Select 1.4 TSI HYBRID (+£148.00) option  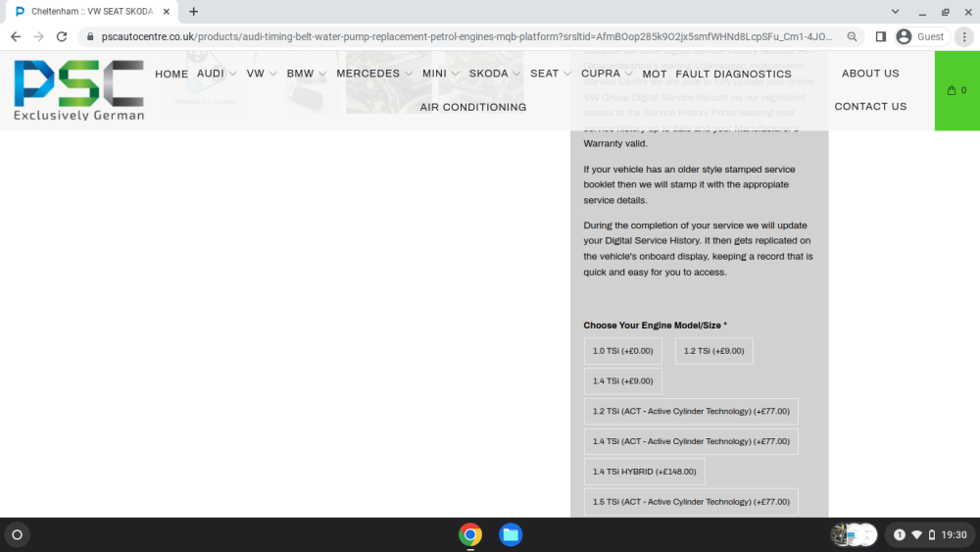click(x=645, y=472)
